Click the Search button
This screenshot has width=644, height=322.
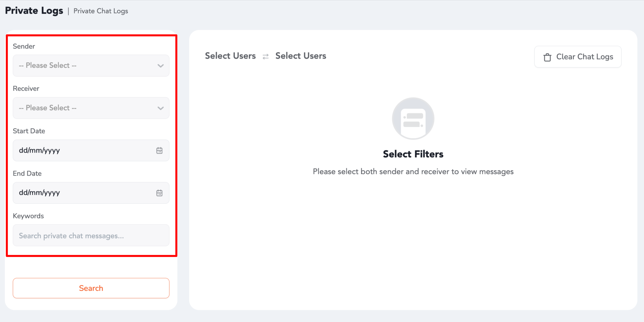[x=91, y=288]
